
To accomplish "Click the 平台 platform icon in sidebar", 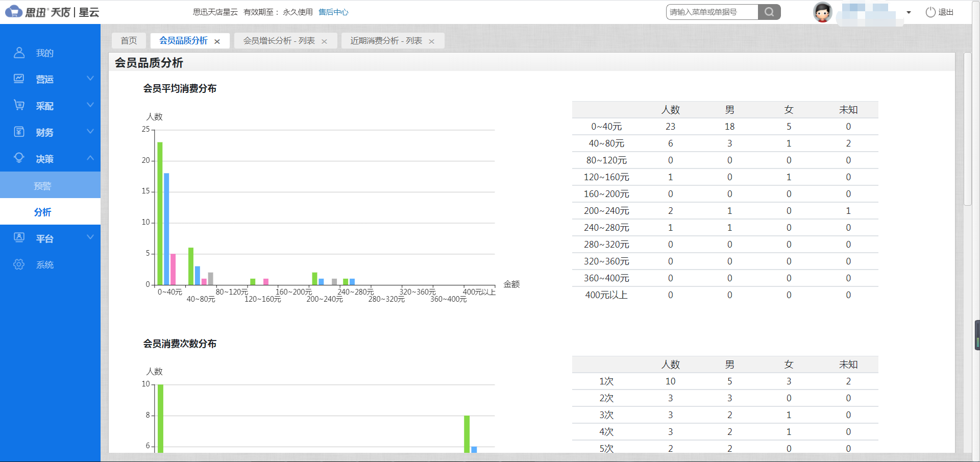I will coord(19,238).
